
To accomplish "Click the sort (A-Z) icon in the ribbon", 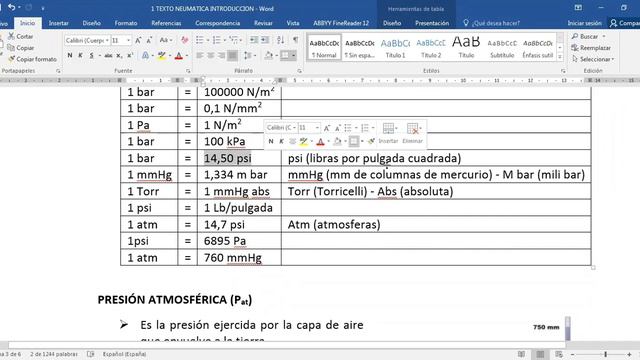I will tap(280, 40).
